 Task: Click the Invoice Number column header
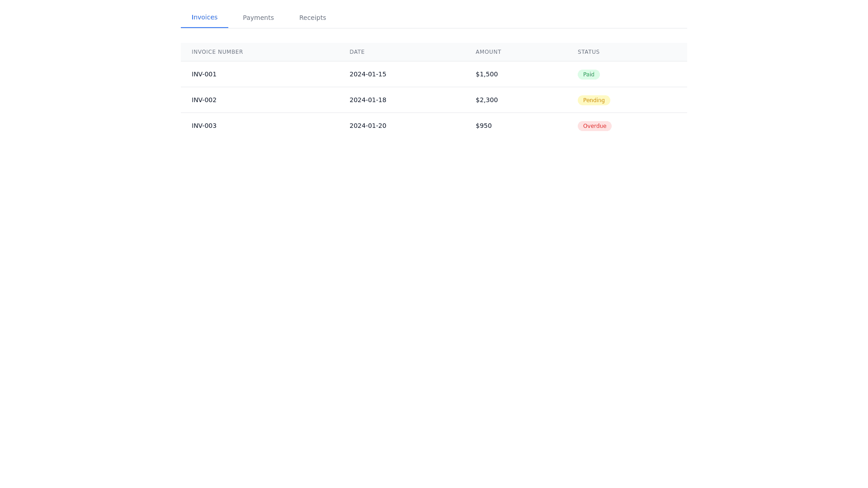click(217, 52)
